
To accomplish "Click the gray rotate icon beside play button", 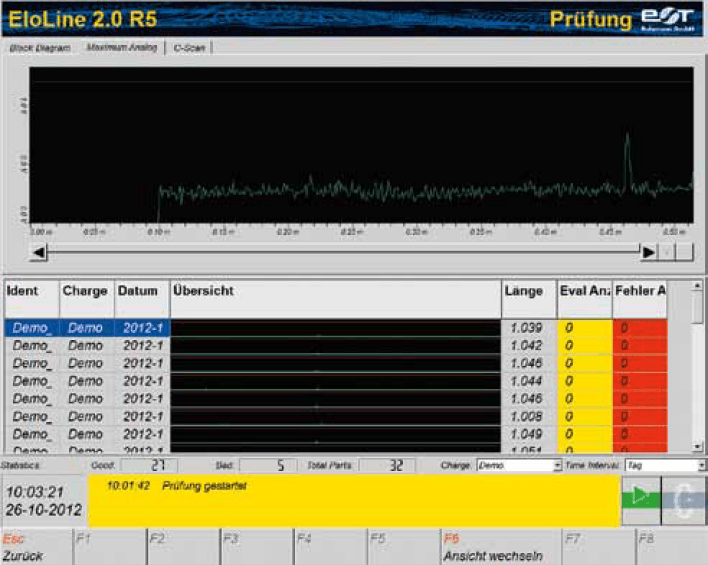I will click(x=684, y=500).
